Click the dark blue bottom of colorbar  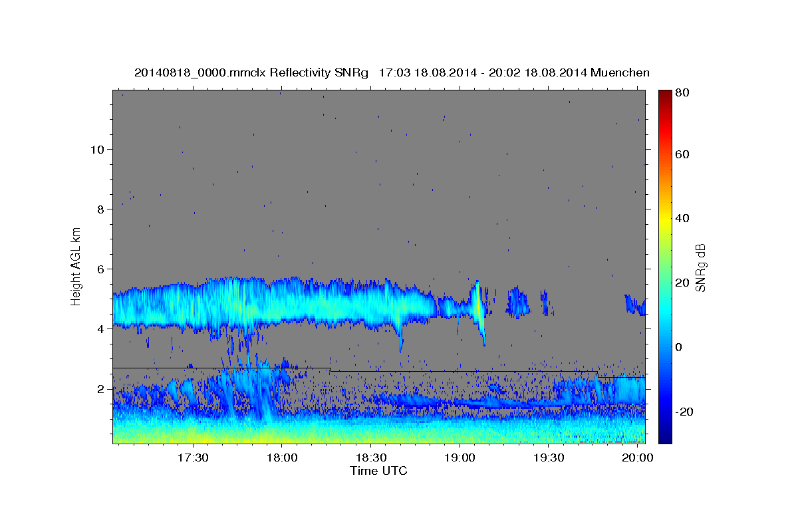[665, 436]
